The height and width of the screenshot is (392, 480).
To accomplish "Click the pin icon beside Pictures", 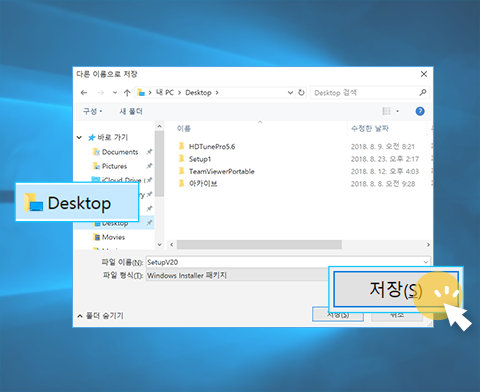I will (149, 166).
